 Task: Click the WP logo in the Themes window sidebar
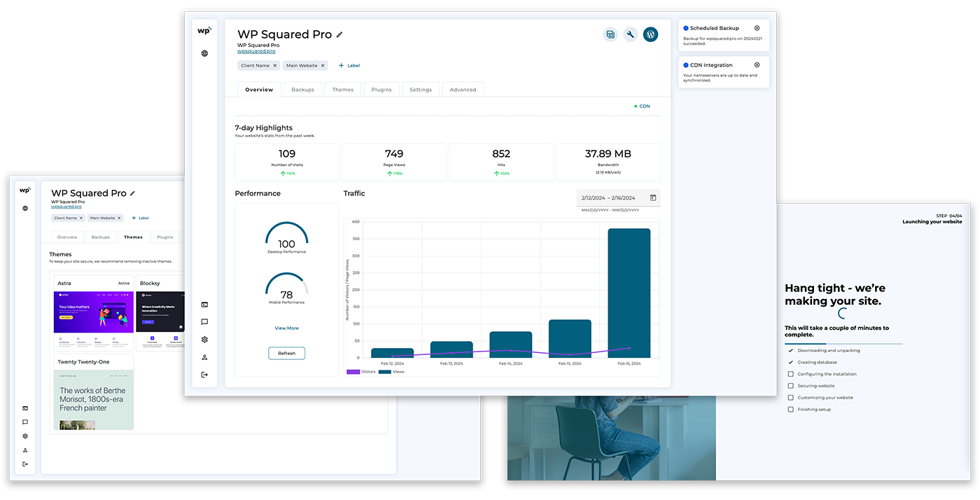click(25, 190)
